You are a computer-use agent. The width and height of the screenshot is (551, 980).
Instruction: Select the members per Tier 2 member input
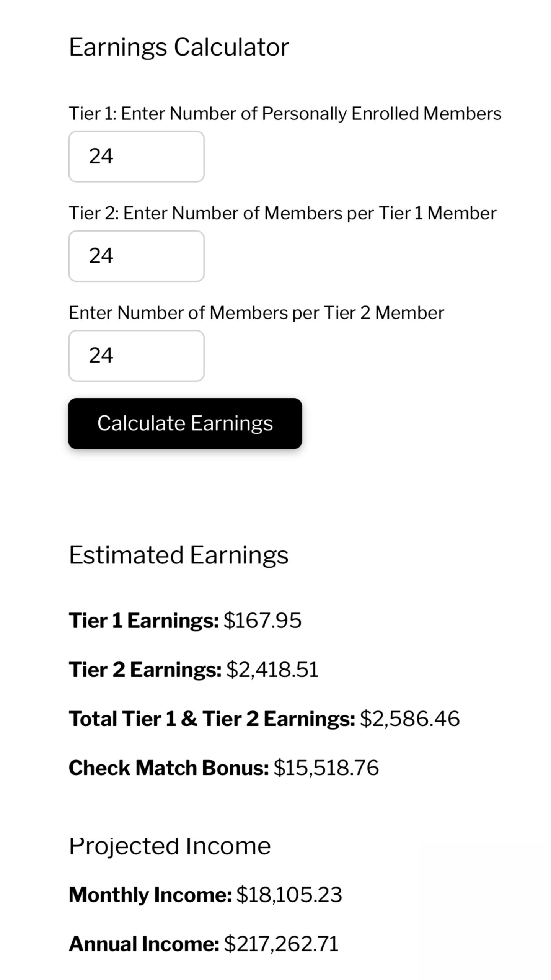tap(136, 356)
